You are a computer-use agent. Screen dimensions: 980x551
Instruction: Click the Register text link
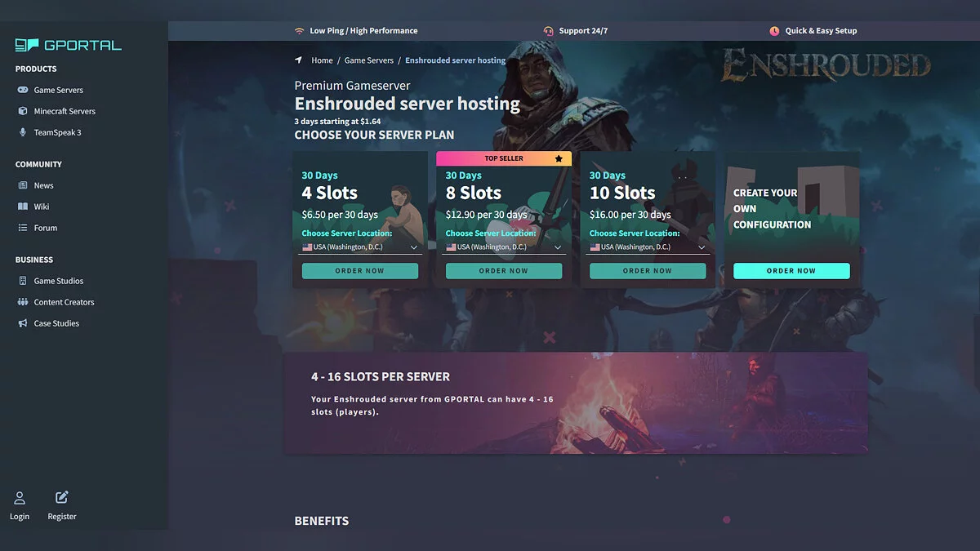pos(62,517)
